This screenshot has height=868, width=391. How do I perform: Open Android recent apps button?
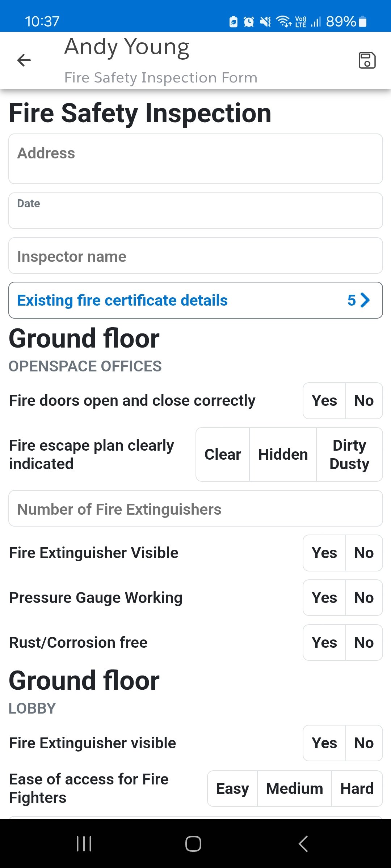(x=84, y=844)
